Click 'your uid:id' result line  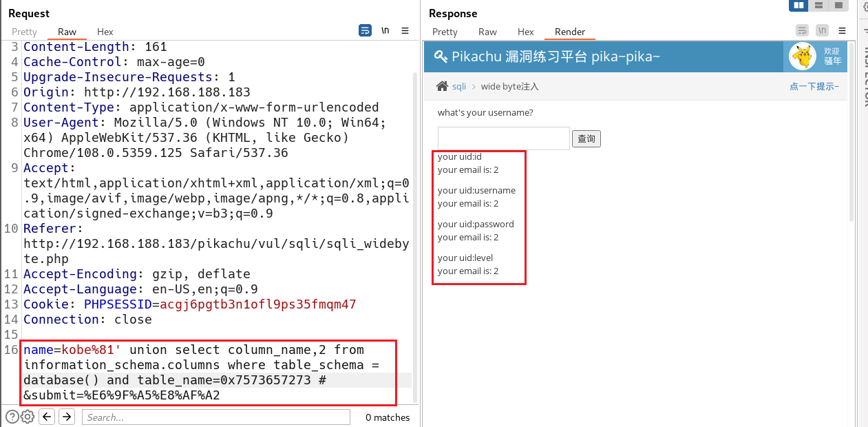[x=460, y=157]
